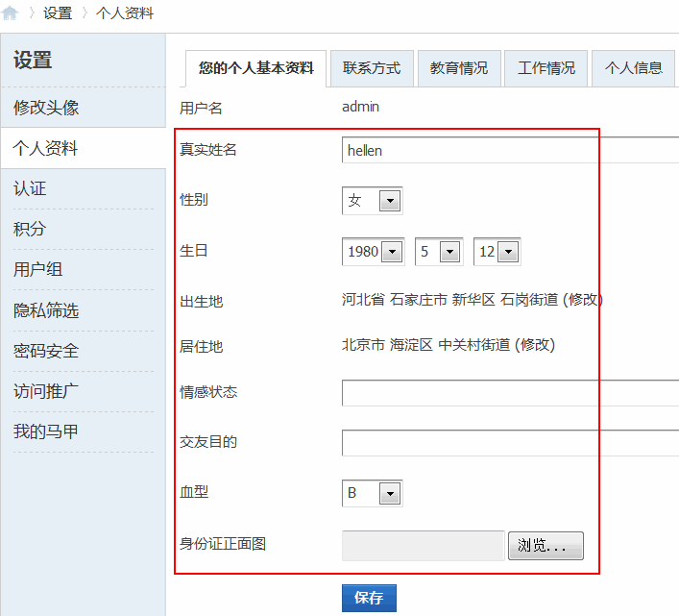This screenshot has width=679, height=616.
Task: Open the birthday month dropdown 5
Action: 439,251
